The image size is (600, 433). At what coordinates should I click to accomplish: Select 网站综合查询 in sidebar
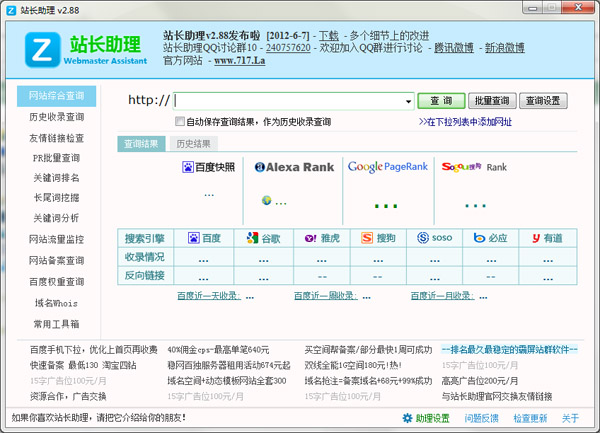click(56, 96)
